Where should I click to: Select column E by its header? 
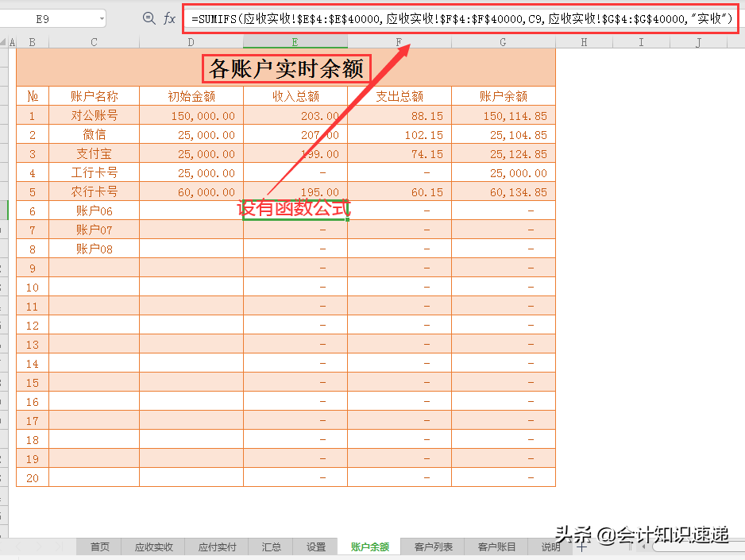tap(295, 41)
